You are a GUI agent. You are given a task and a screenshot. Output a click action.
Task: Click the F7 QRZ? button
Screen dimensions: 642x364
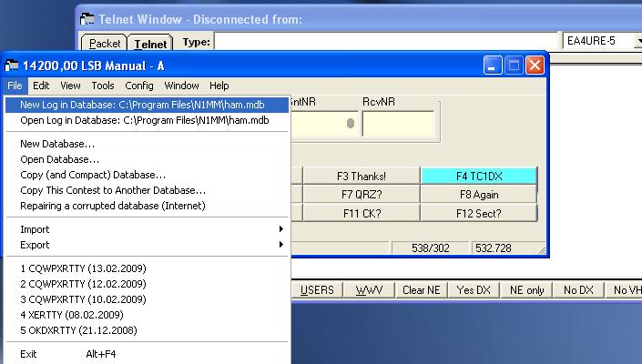coord(362,195)
